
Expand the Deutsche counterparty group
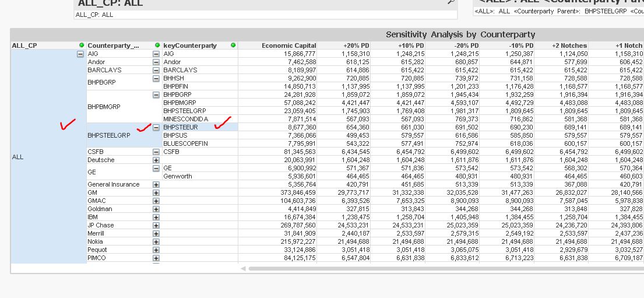pos(156,160)
